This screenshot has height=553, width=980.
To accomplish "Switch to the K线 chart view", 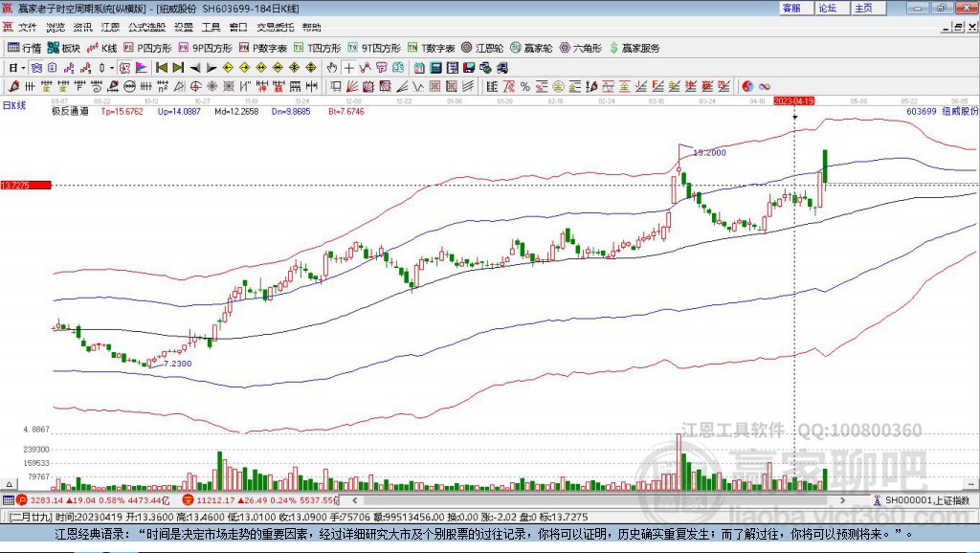I will point(102,48).
